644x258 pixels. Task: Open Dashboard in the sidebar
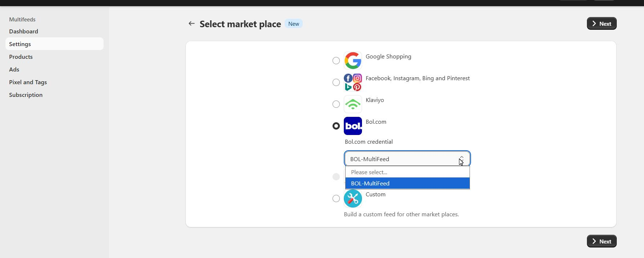coord(24,31)
